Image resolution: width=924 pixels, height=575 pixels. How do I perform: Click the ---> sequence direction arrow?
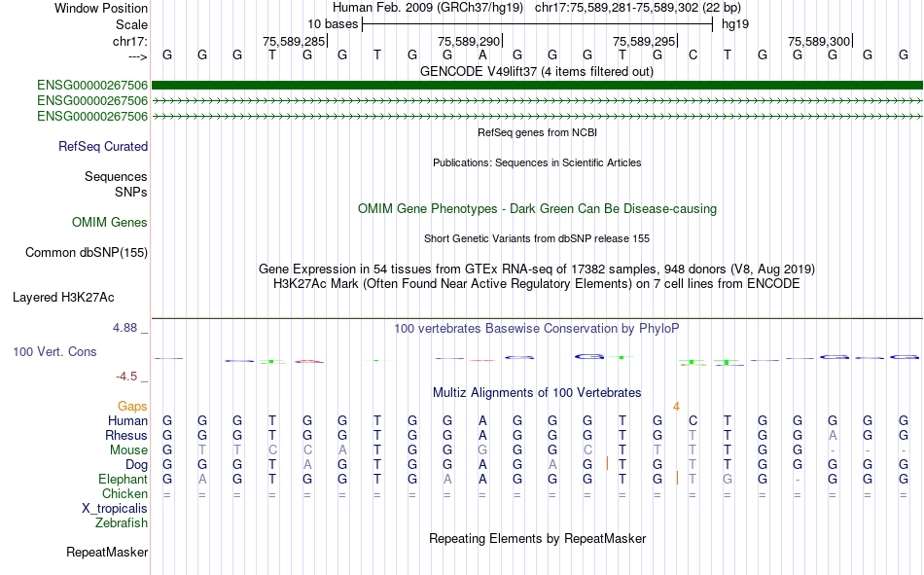[138, 56]
